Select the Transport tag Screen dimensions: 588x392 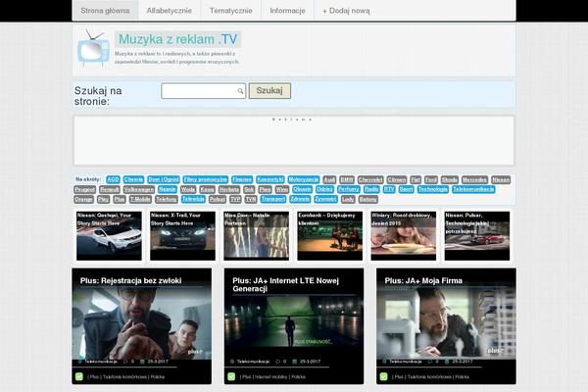point(273,199)
